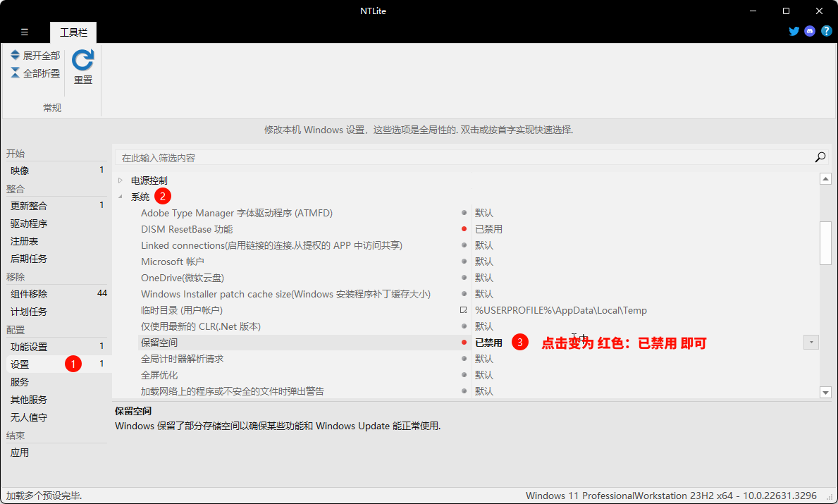This screenshot has width=838, height=504.
Task: Click the vertical scrollbar thumb
Action: coord(826,243)
